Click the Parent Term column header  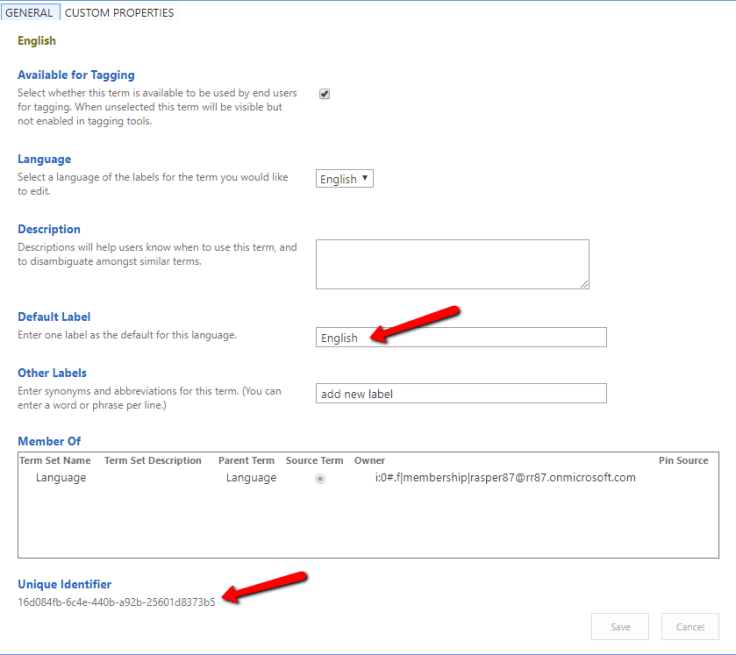(246, 461)
